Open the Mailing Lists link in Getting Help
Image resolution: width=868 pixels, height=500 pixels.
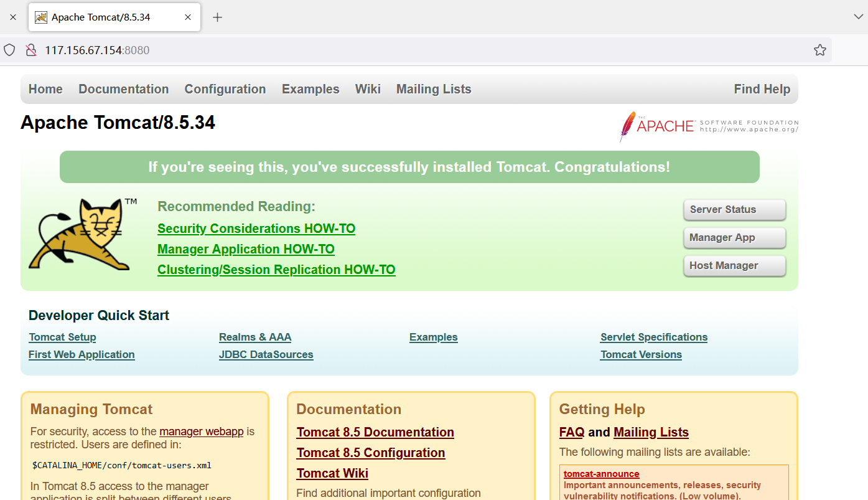pyautogui.click(x=651, y=432)
